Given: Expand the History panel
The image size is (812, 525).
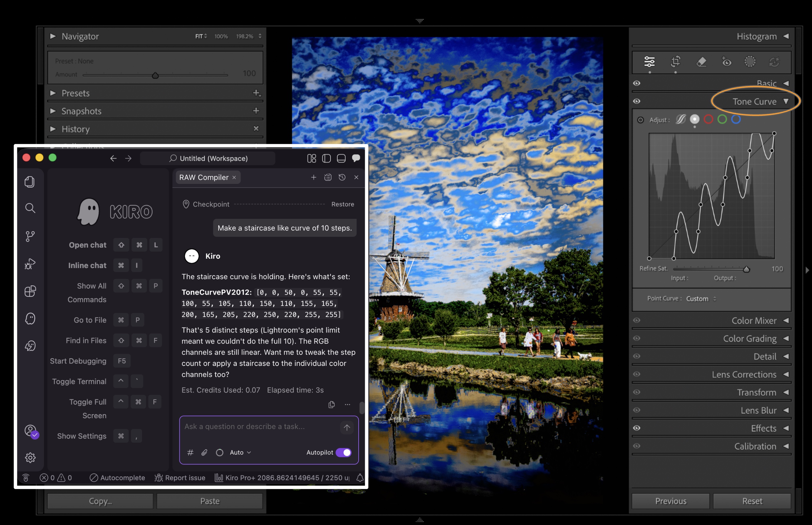Looking at the screenshot, I should point(53,129).
